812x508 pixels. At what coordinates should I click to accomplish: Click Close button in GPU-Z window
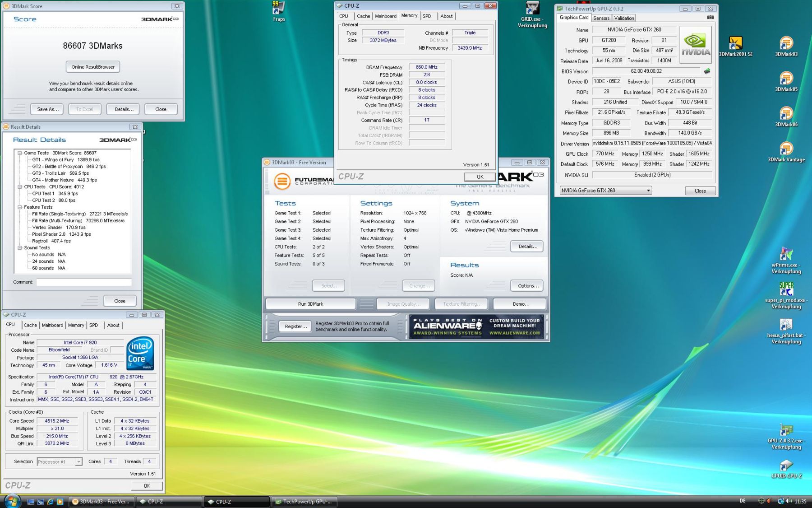(700, 191)
